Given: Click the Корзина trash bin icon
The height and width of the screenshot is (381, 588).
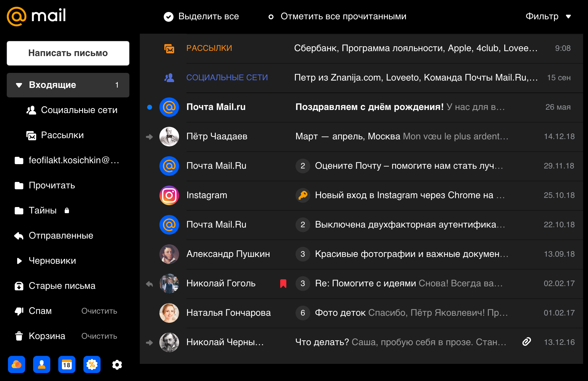Looking at the screenshot, I should [19, 336].
